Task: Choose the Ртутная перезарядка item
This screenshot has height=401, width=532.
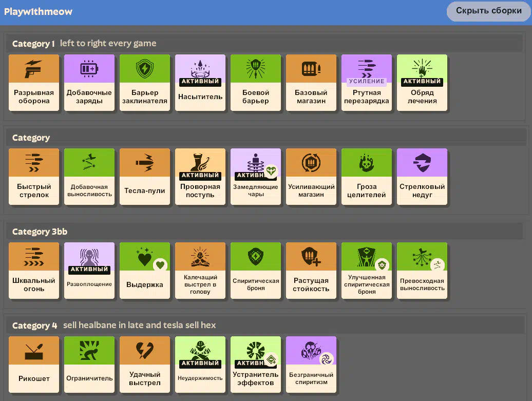Action: tap(367, 83)
